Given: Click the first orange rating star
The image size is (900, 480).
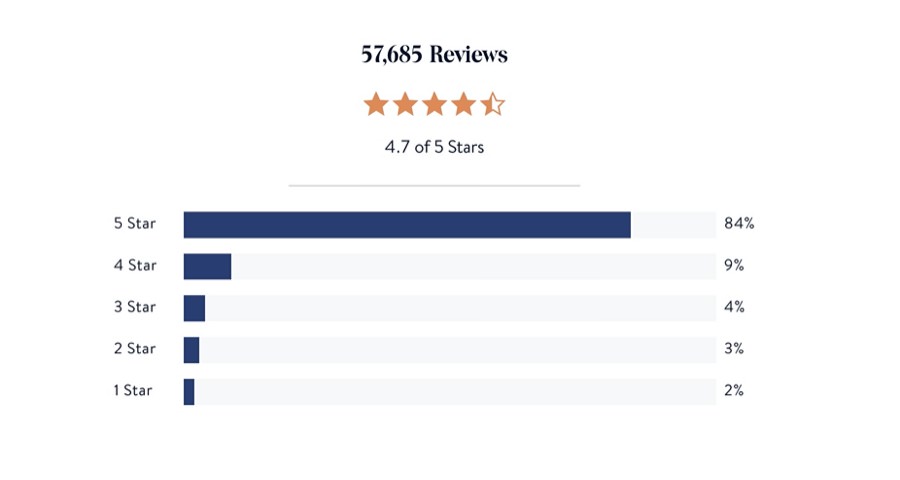Looking at the screenshot, I should [x=376, y=104].
